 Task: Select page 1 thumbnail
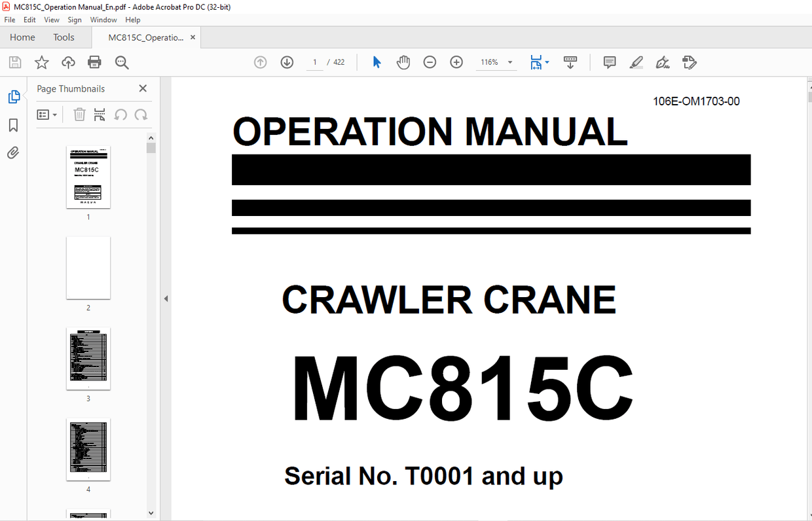[x=88, y=177]
